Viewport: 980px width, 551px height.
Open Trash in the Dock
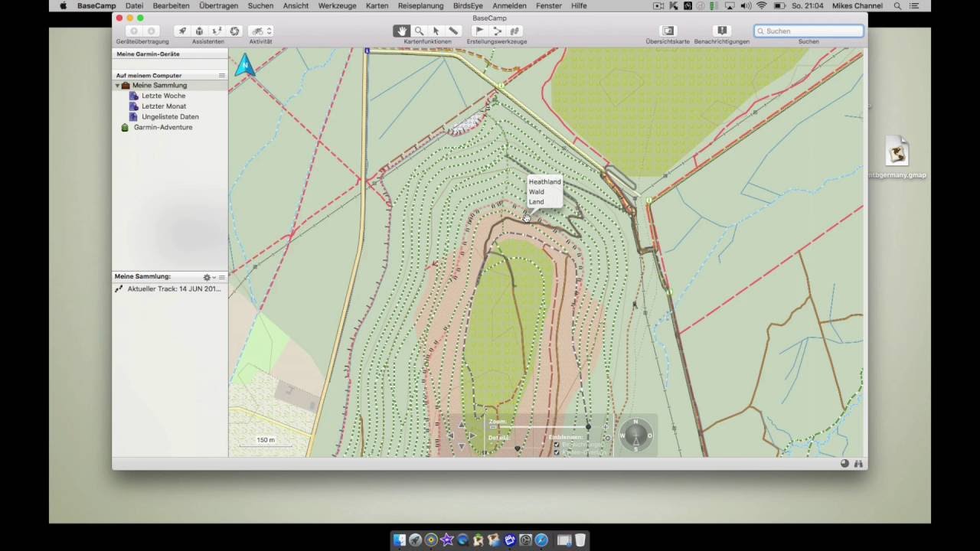coord(580,540)
